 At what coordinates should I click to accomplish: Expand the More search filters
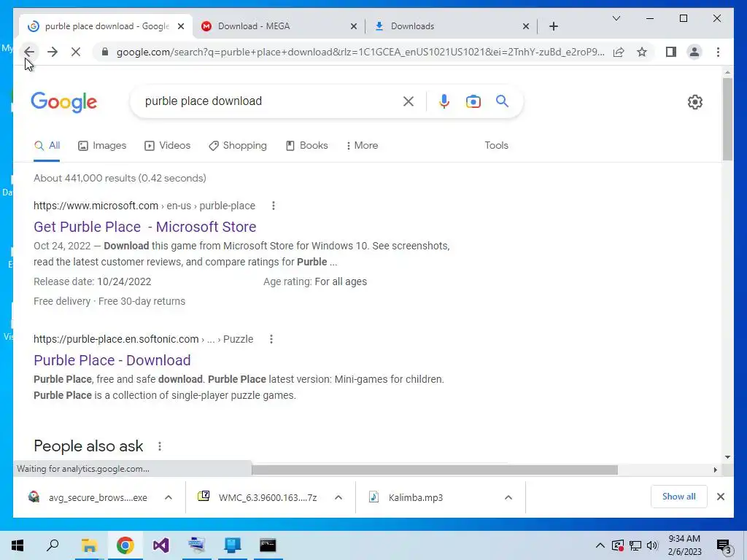(362, 145)
